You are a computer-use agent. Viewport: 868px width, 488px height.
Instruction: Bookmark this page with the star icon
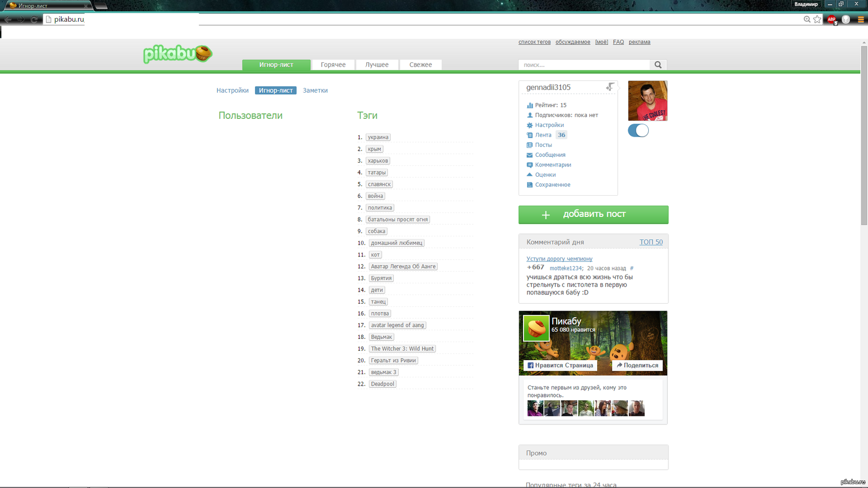818,20
